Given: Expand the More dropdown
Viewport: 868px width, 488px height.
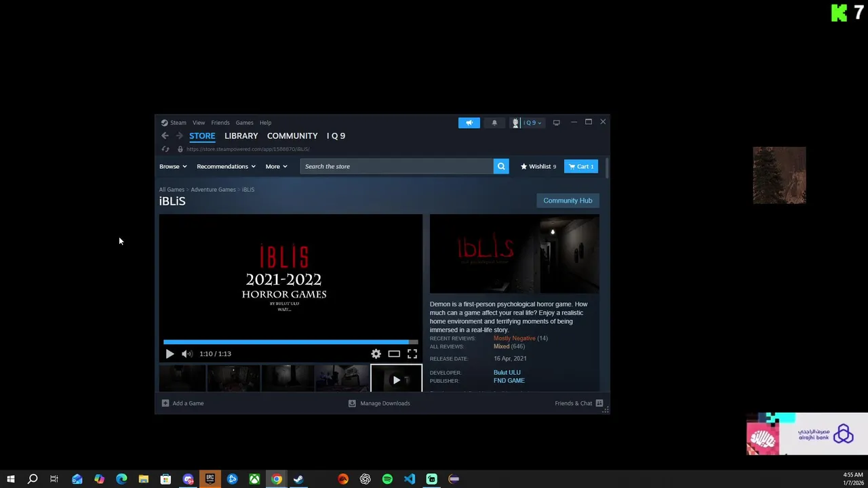Looking at the screenshot, I should click(276, 166).
